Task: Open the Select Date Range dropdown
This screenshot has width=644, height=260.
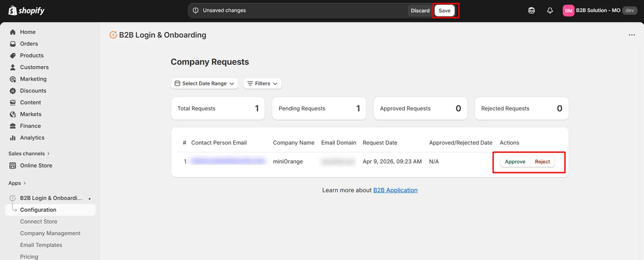Action: (x=204, y=84)
